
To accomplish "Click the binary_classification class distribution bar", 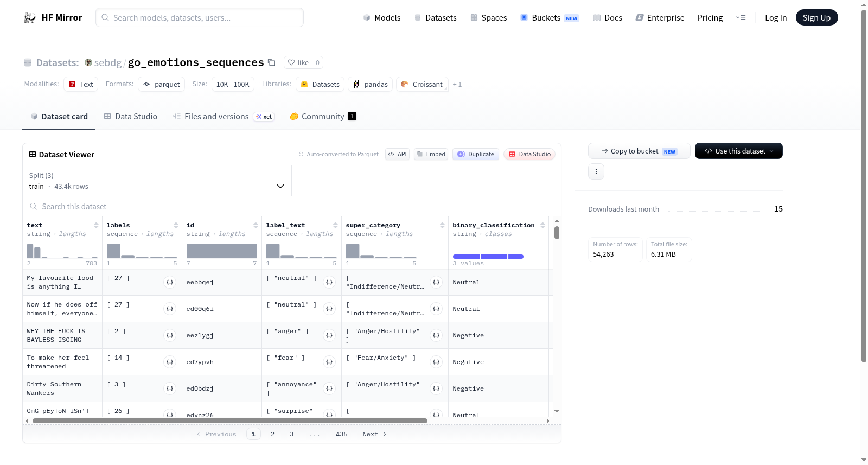I will [488, 256].
